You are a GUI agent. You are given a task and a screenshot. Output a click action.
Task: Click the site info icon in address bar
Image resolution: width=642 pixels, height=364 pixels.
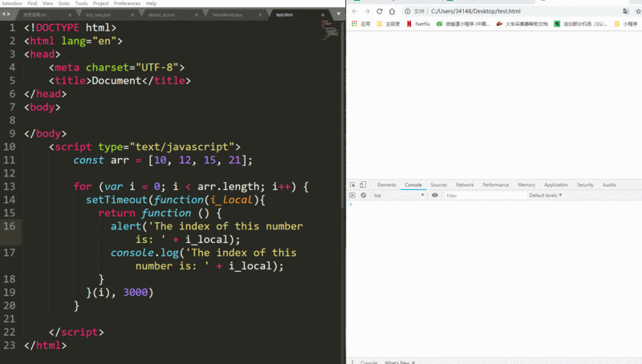(408, 11)
